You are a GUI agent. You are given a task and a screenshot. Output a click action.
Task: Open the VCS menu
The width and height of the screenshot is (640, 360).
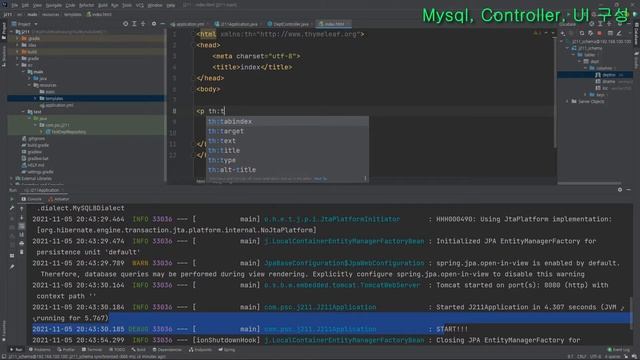pyautogui.click(x=140, y=5)
